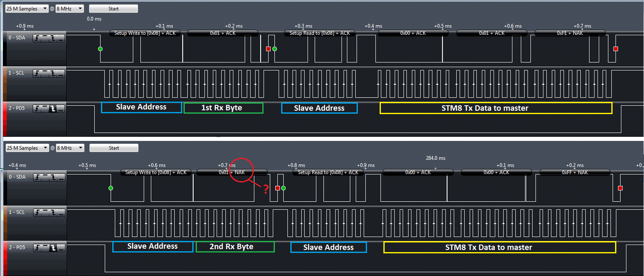Click red stop marker after 0xFE + NAK
Screen dimensions: 644x276
[616, 49]
